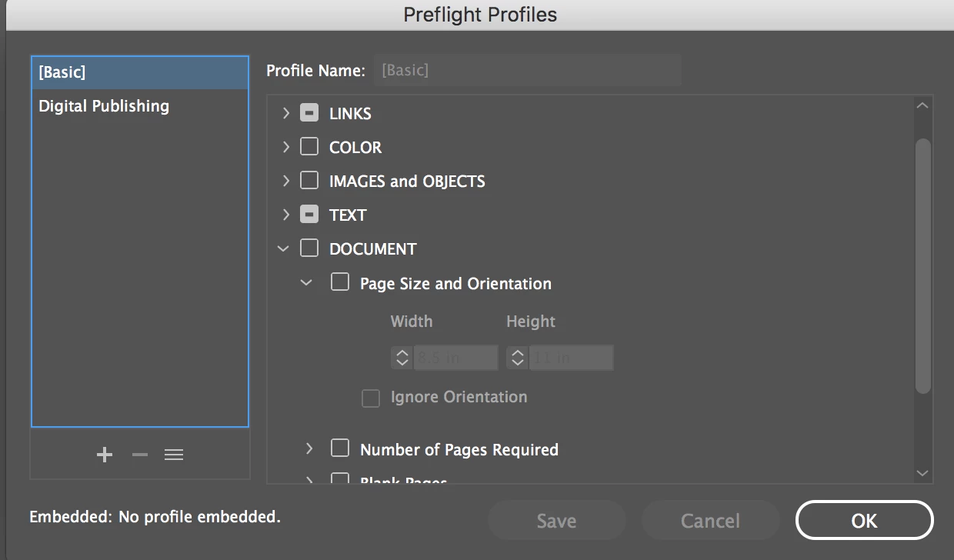Select the Digital Publishing profile
The width and height of the screenshot is (954, 560).
tap(140, 106)
